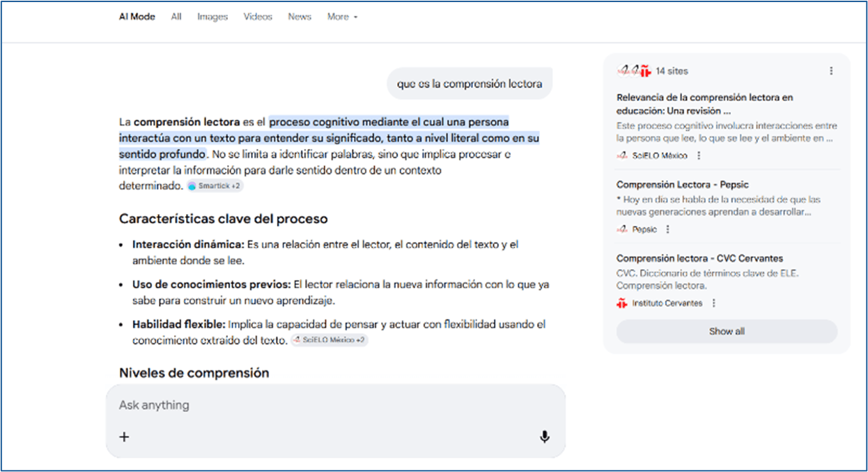The image size is (868, 472).
Task: Open Comprensión Lectora - Pepsic link
Action: pos(682,185)
